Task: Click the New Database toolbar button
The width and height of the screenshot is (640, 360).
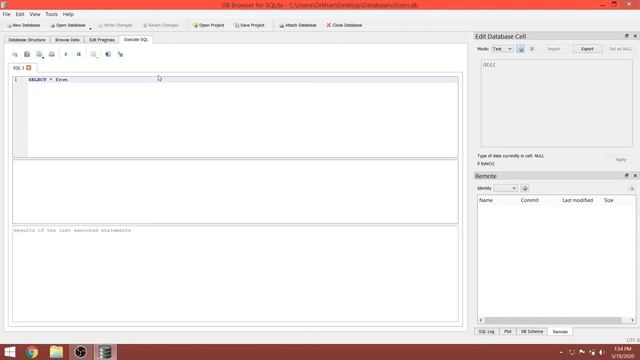Action: click(24, 25)
